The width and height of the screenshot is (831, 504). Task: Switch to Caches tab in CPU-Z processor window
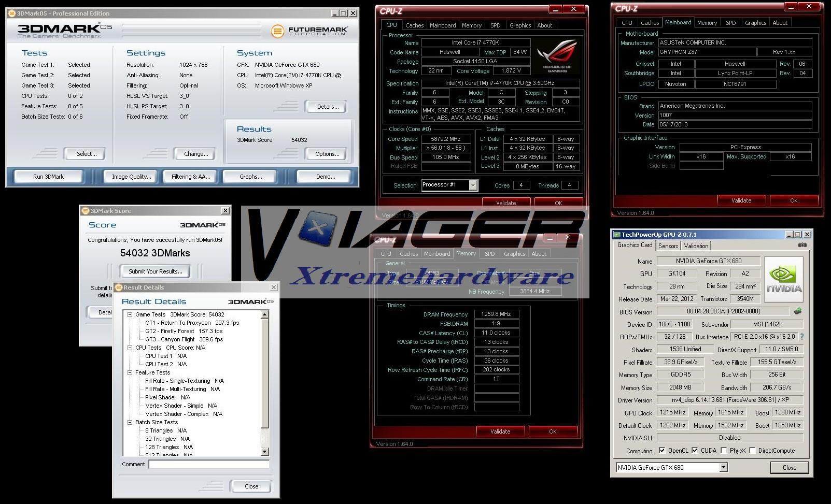(414, 25)
